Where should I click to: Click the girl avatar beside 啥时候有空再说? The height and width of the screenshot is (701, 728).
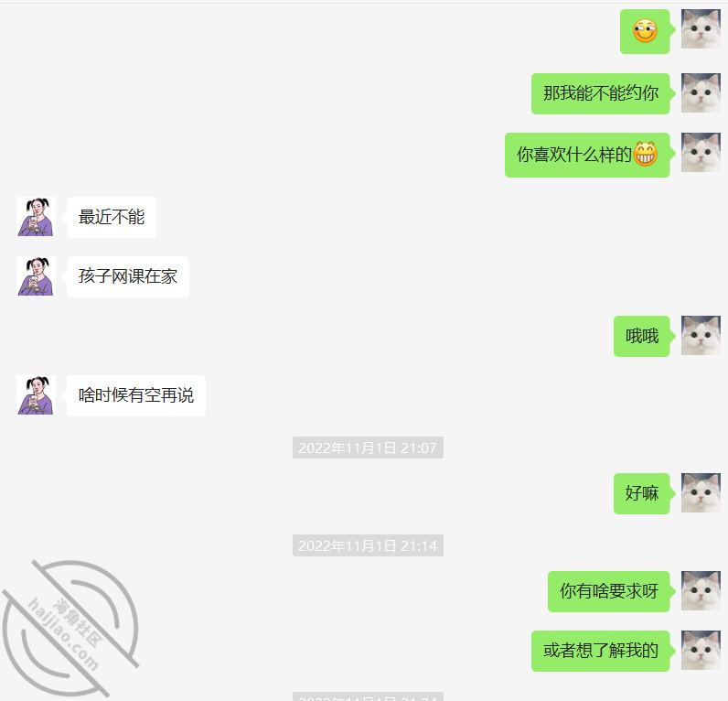click(36, 394)
